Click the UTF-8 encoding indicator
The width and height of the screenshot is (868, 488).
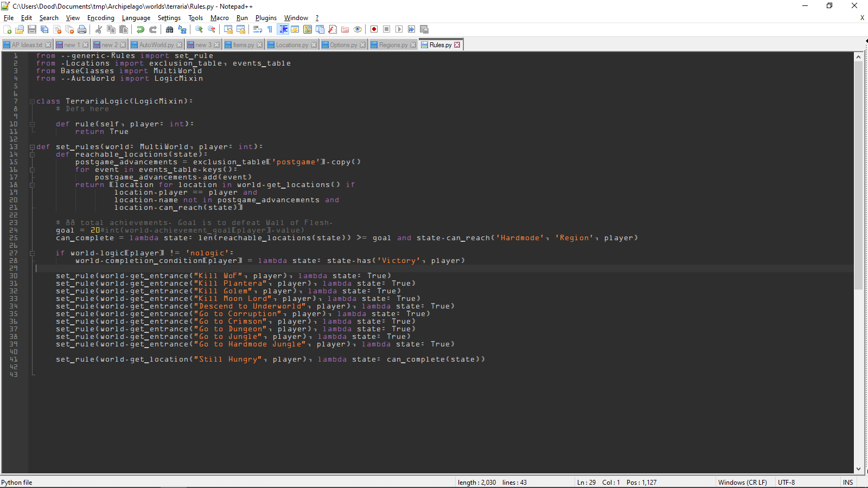coord(786,482)
